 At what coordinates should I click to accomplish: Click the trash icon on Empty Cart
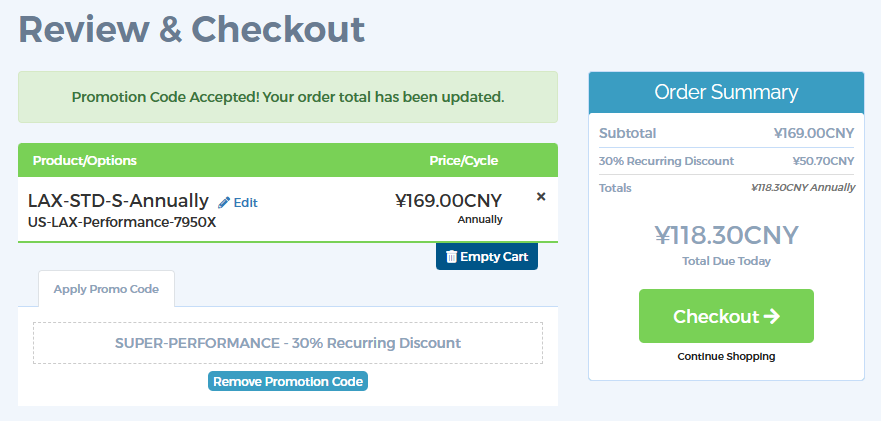(x=451, y=257)
